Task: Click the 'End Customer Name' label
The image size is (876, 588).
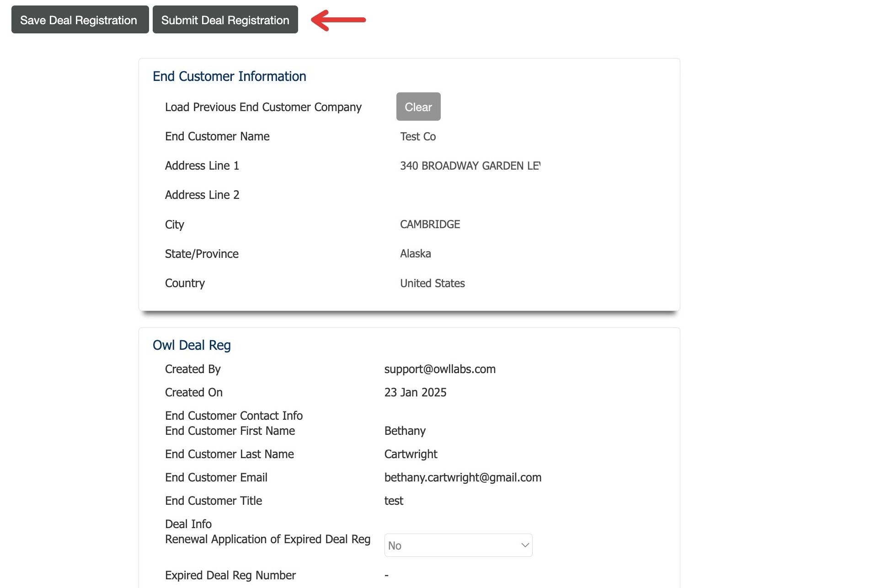Action: (x=217, y=136)
